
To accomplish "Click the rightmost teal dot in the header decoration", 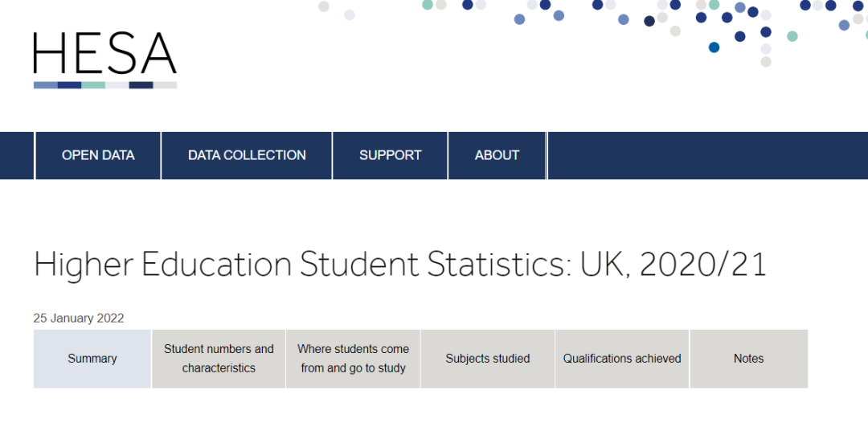I will point(792,36).
